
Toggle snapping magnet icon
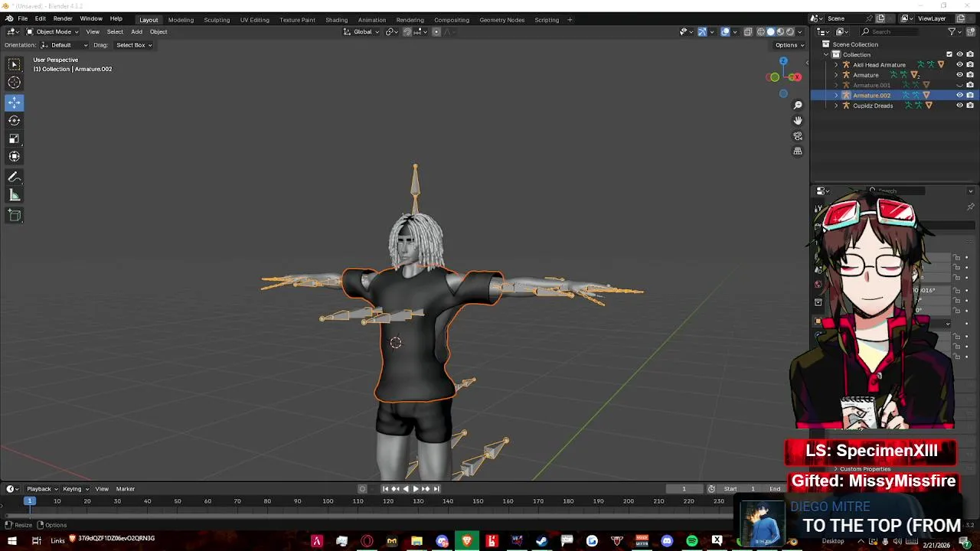pos(407,31)
